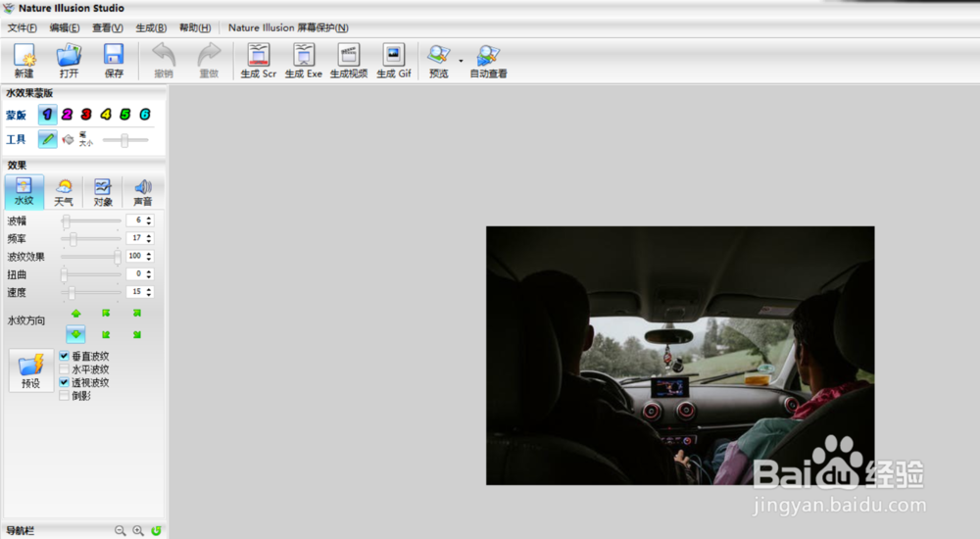Set ripple direction to lower-left arrow
The height and width of the screenshot is (539, 980).
click(x=106, y=334)
